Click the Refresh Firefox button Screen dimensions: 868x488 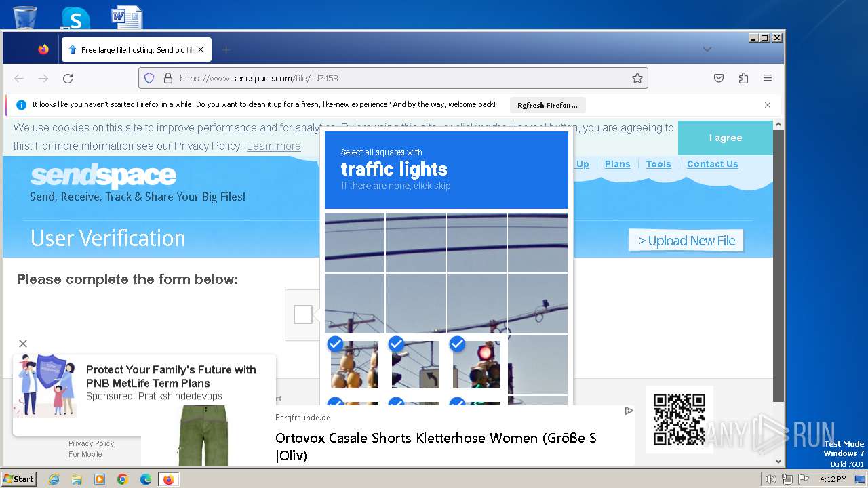point(547,105)
